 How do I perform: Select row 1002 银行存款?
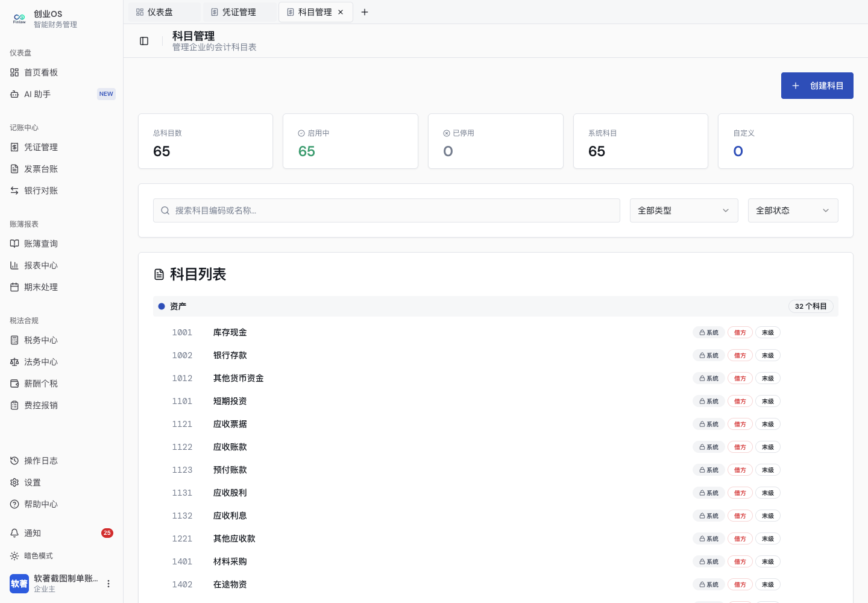tap(495, 355)
